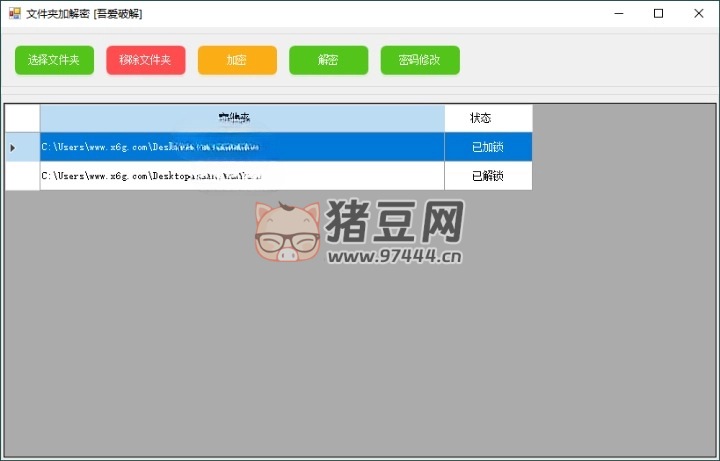Click the arrow selector of the first row

pos(22,147)
